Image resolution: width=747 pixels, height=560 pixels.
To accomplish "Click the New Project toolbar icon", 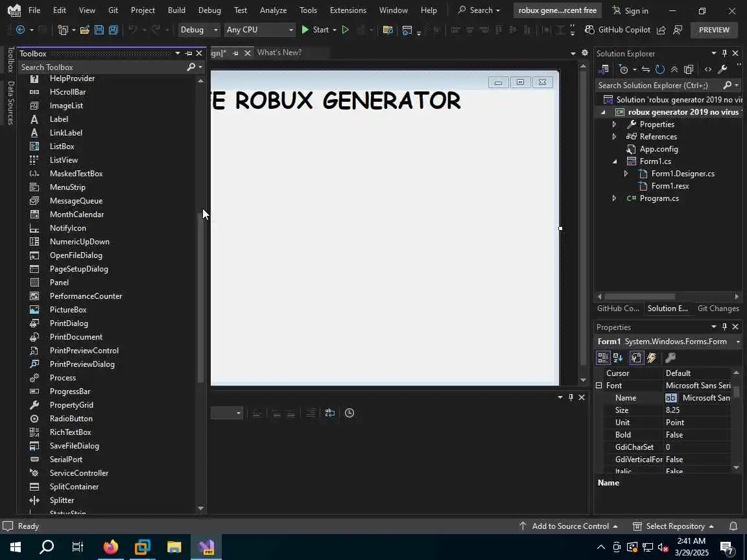I will click(x=63, y=30).
